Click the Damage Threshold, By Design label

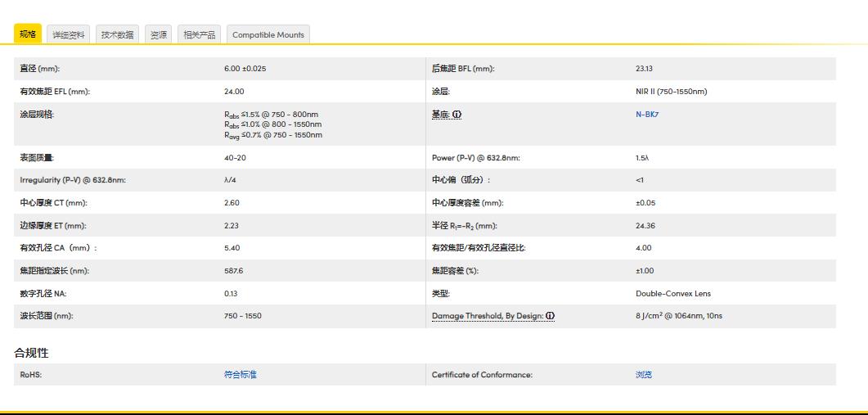pyautogui.click(x=488, y=316)
